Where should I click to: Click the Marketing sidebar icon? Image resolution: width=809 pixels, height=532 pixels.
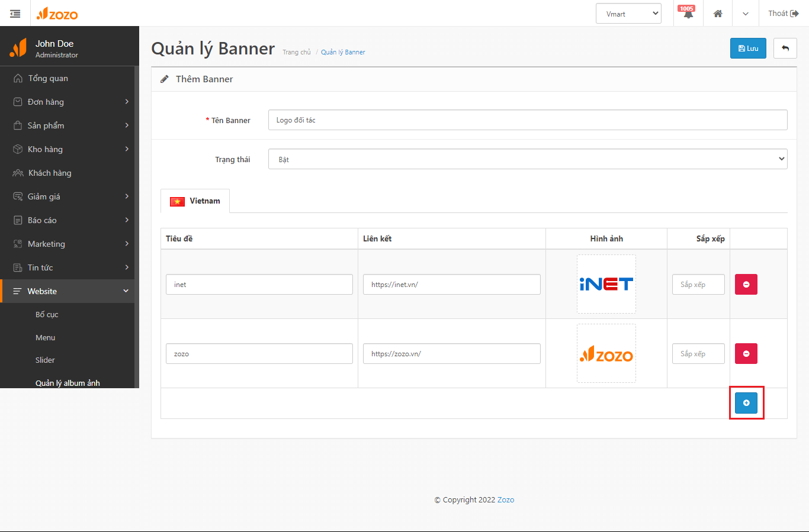(x=18, y=244)
